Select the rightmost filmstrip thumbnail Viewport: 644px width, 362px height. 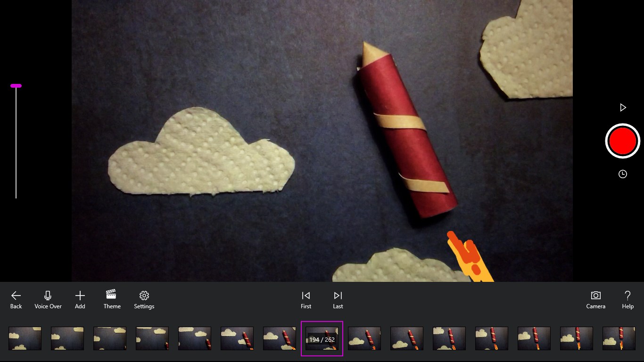619,338
